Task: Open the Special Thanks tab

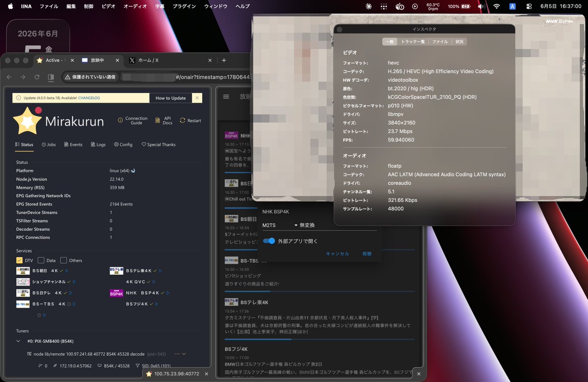Action: 158,145
